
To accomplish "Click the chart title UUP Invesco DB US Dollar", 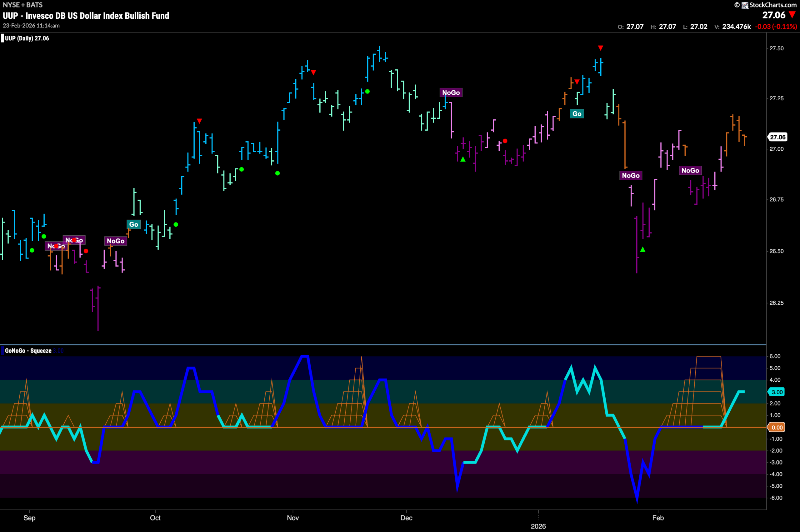I will (86, 16).
